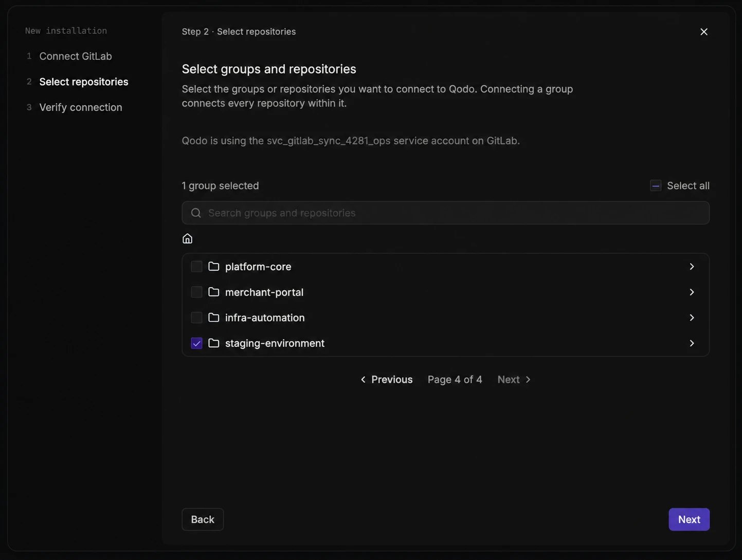The height and width of the screenshot is (560, 742).
Task: Expand the staging-environment group chevron
Action: [x=692, y=343]
